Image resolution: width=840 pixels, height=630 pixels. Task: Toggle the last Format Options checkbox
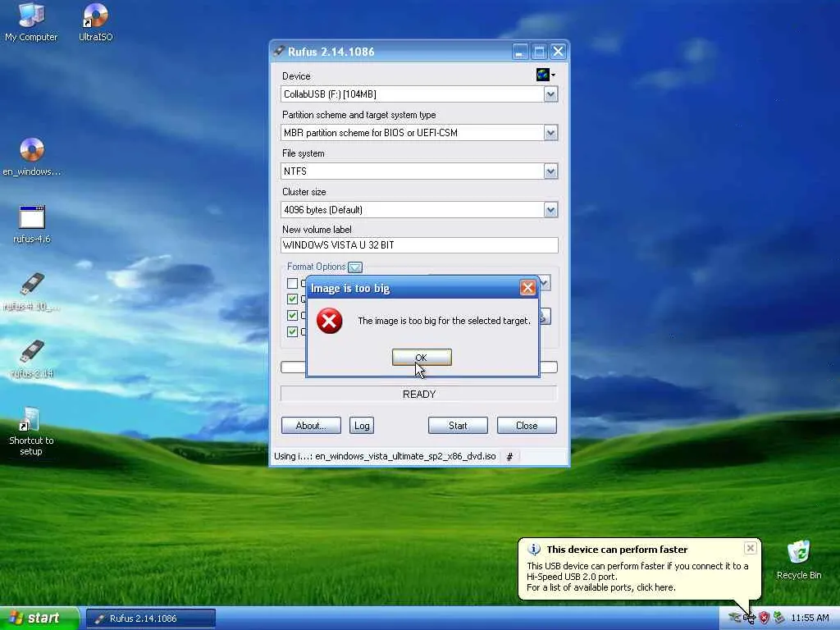(x=293, y=331)
